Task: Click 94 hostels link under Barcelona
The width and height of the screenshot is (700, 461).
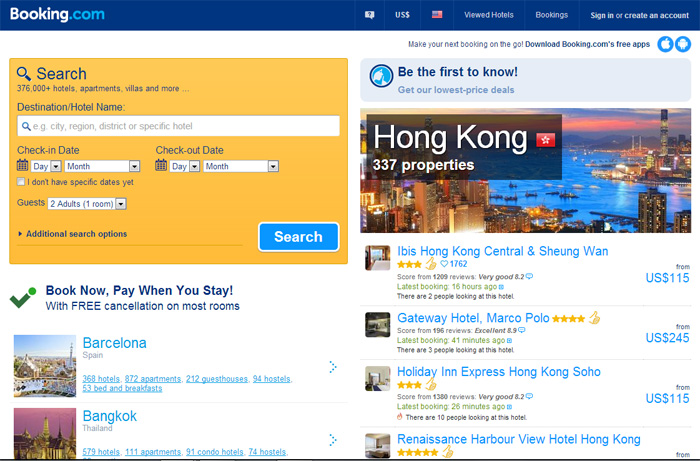Action: click(271, 379)
